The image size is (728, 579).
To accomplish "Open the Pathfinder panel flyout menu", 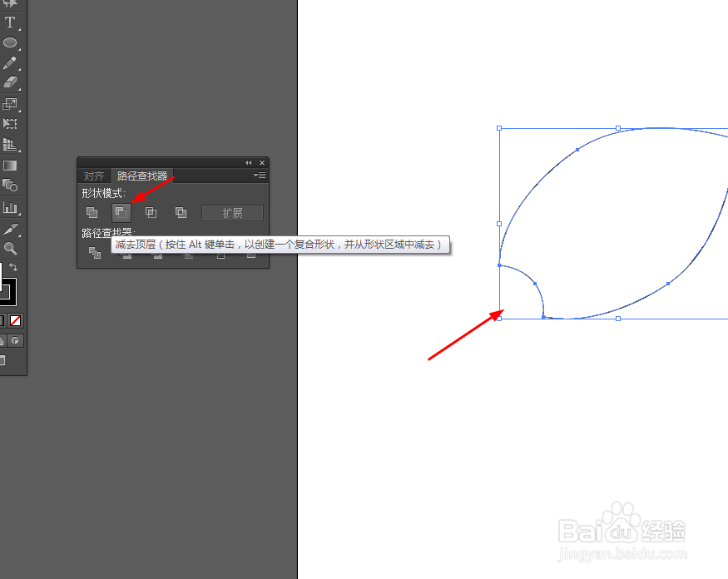I will point(260,175).
